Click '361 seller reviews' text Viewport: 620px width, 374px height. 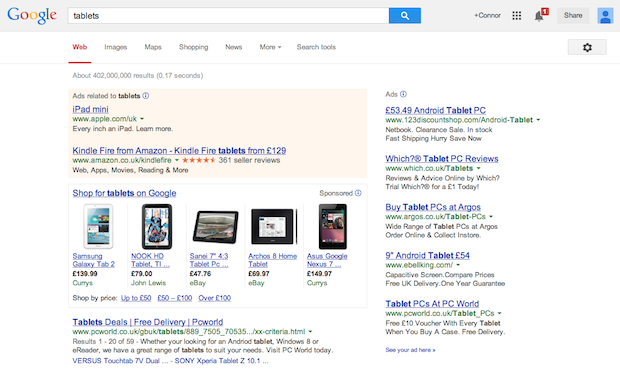[249, 160]
